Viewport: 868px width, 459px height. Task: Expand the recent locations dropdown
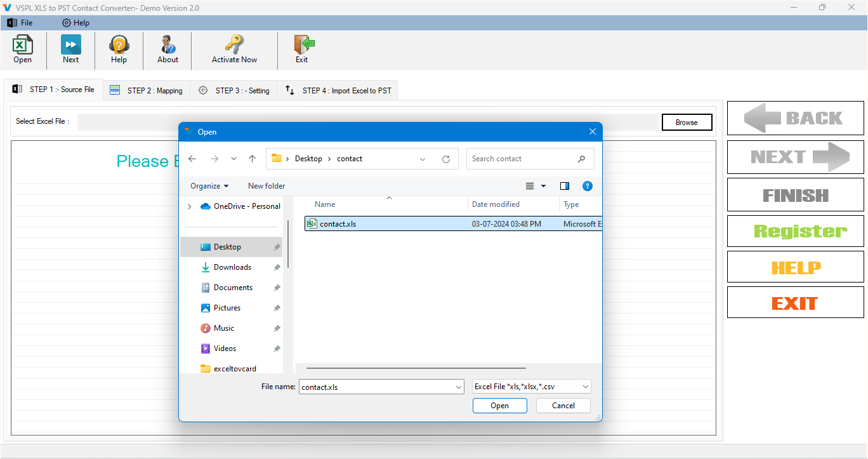coord(233,159)
